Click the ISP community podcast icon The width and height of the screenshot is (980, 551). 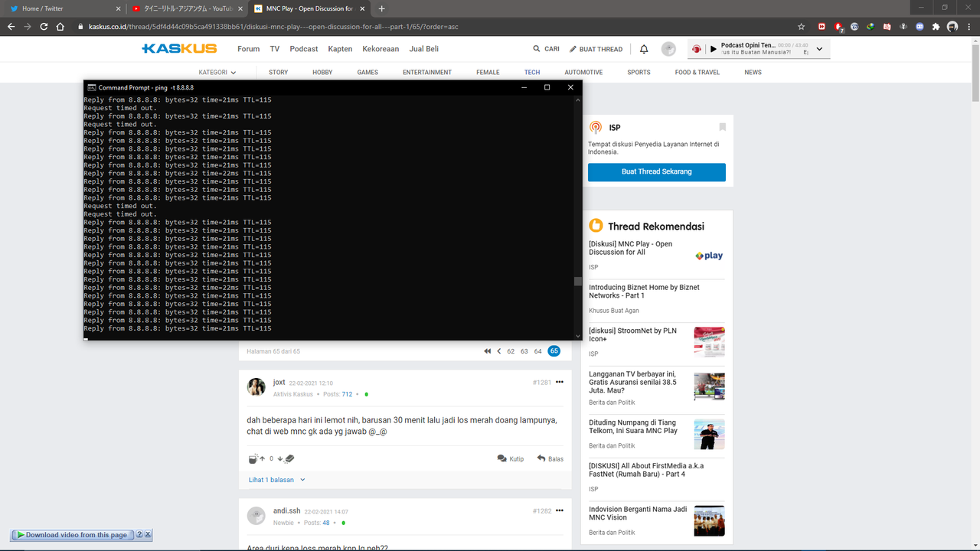(x=596, y=128)
